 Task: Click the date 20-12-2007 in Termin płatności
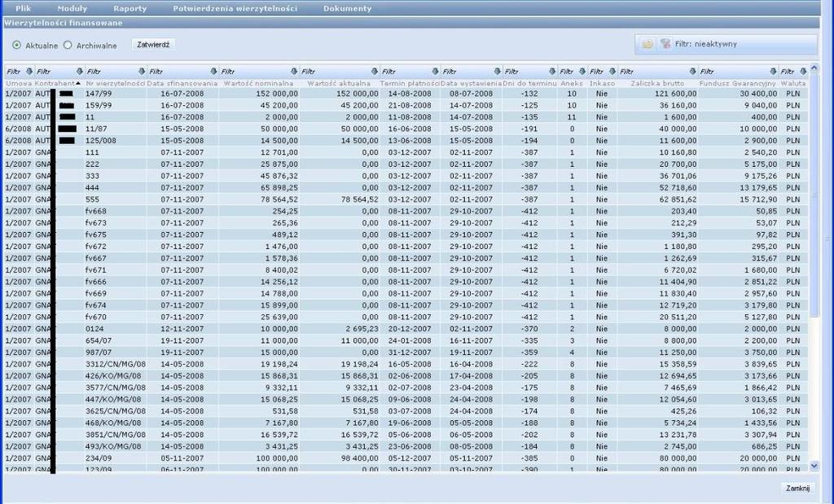click(410, 329)
